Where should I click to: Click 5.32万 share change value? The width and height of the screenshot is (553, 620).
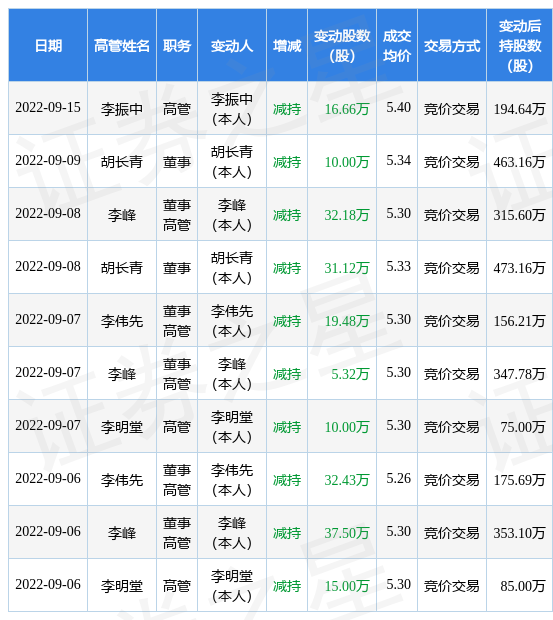pyautogui.click(x=350, y=374)
